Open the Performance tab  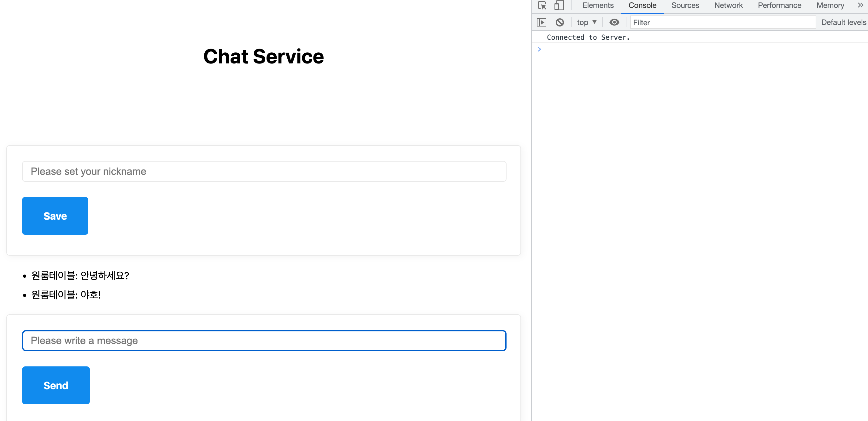779,6
